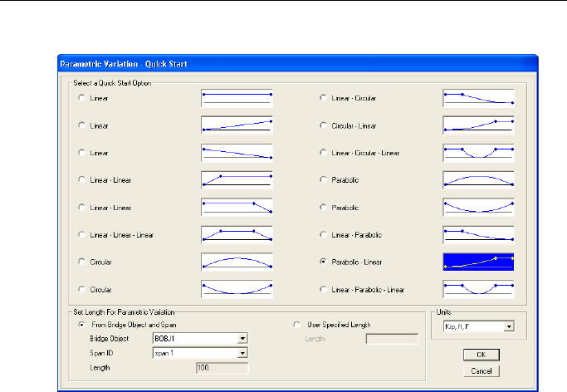Image resolution: width=567 pixels, height=392 pixels.
Task: Click the Linear - Parabolic preview thumbnail
Action: tap(478, 235)
